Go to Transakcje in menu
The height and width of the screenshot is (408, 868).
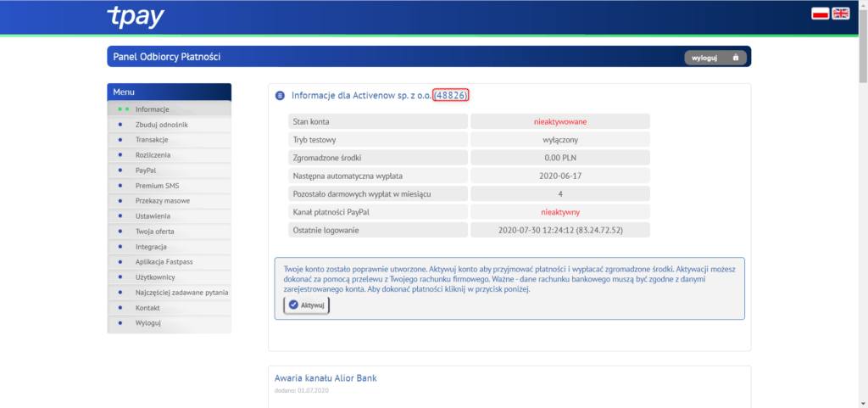click(x=170, y=139)
